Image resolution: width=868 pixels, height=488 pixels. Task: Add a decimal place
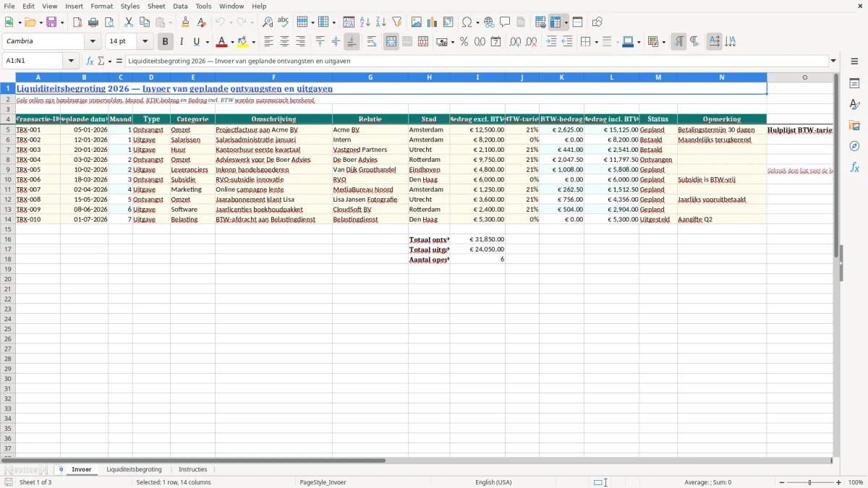pos(515,42)
